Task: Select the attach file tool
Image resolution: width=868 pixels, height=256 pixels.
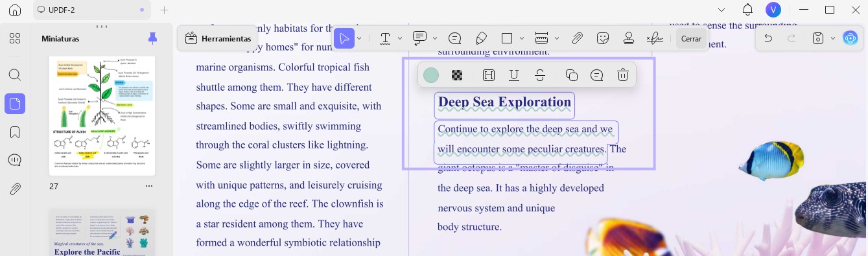Action: click(577, 38)
